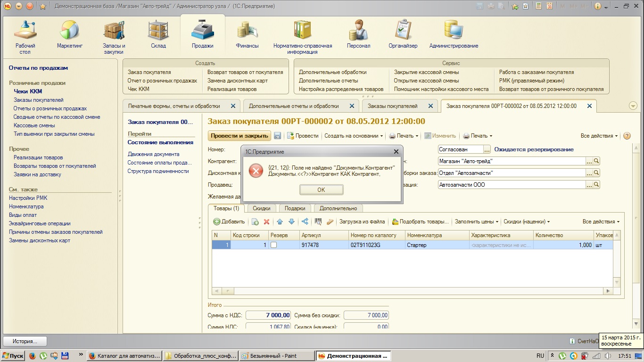Image resolution: width=644 pixels, height=362 pixels.
Task: Click Загрузка из файла
Action: [x=362, y=222]
